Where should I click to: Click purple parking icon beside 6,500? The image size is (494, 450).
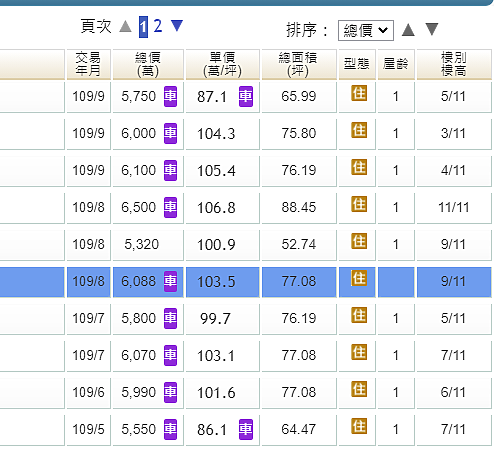pos(170,207)
